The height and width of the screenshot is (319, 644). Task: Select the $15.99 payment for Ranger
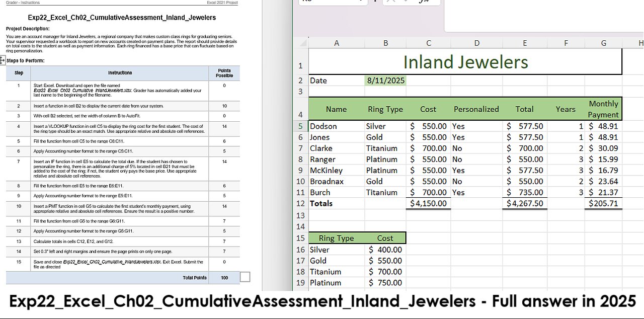[x=603, y=159]
